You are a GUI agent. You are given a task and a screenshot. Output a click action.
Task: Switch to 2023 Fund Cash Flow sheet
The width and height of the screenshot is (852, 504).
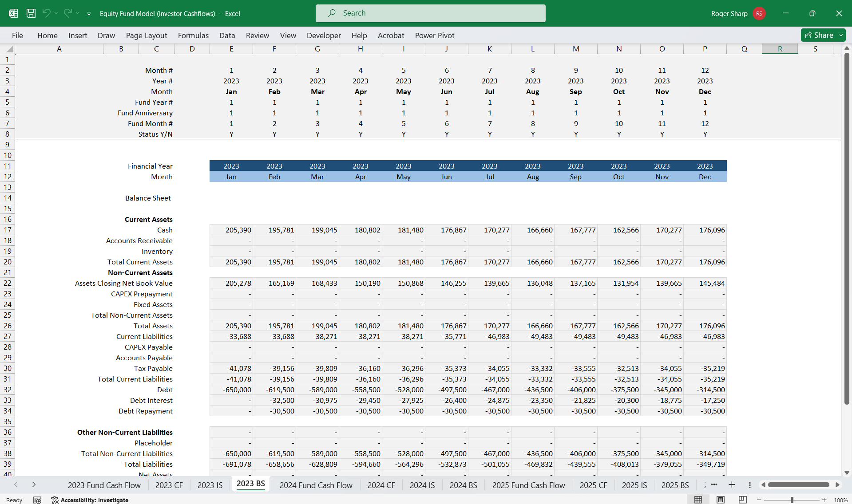coord(104,485)
